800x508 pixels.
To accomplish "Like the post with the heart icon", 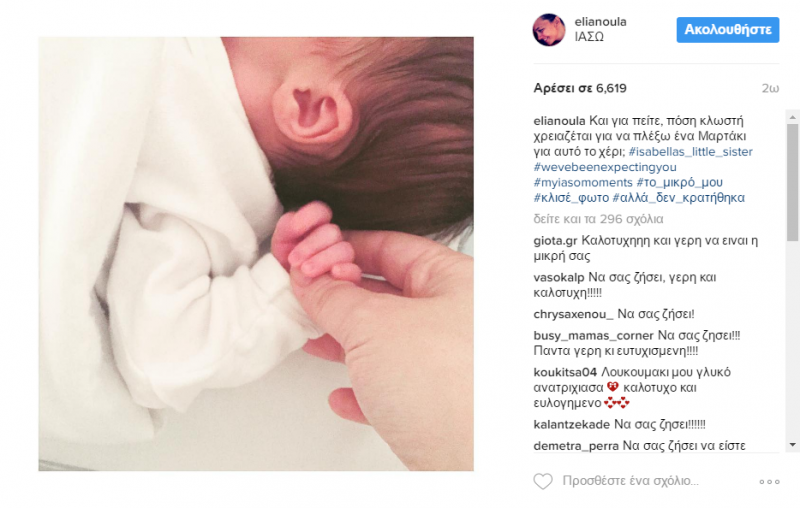I will pos(543,481).
